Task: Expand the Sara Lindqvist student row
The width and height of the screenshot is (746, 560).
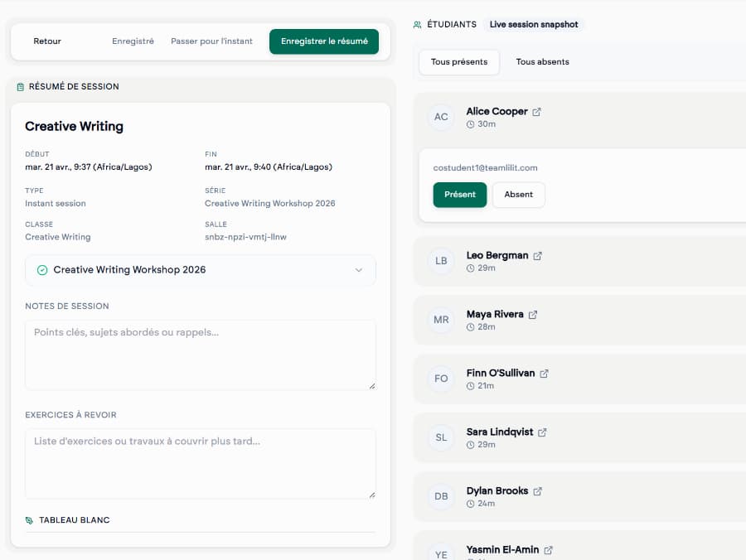Action: pos(580,438)
